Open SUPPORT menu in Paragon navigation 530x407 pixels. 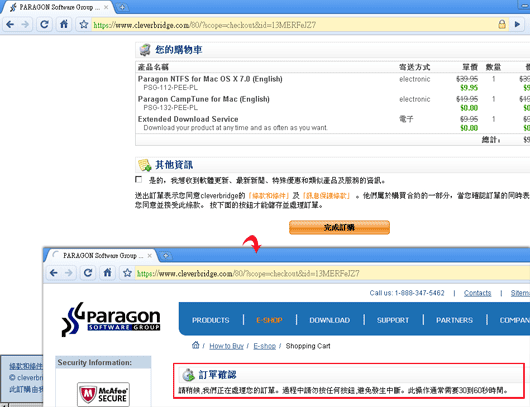(393, 320)
